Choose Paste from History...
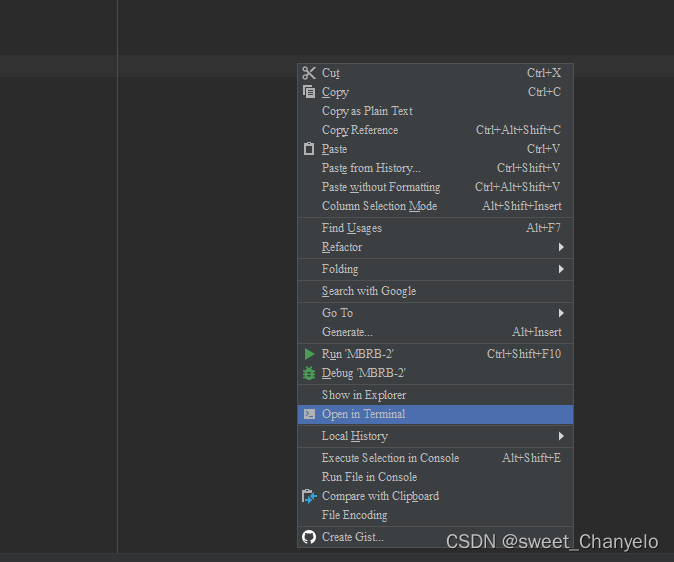674x562 pixels. 435,168
